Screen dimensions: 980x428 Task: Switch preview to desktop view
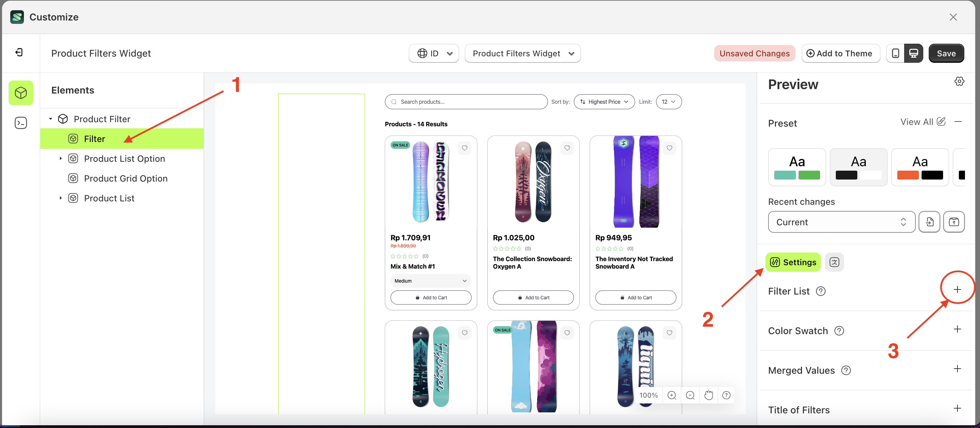click(x=913, y=53)
